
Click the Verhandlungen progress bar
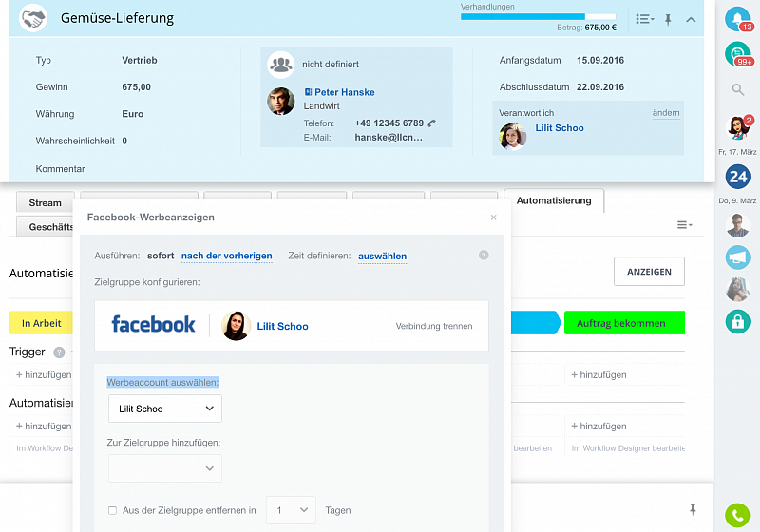538,17
